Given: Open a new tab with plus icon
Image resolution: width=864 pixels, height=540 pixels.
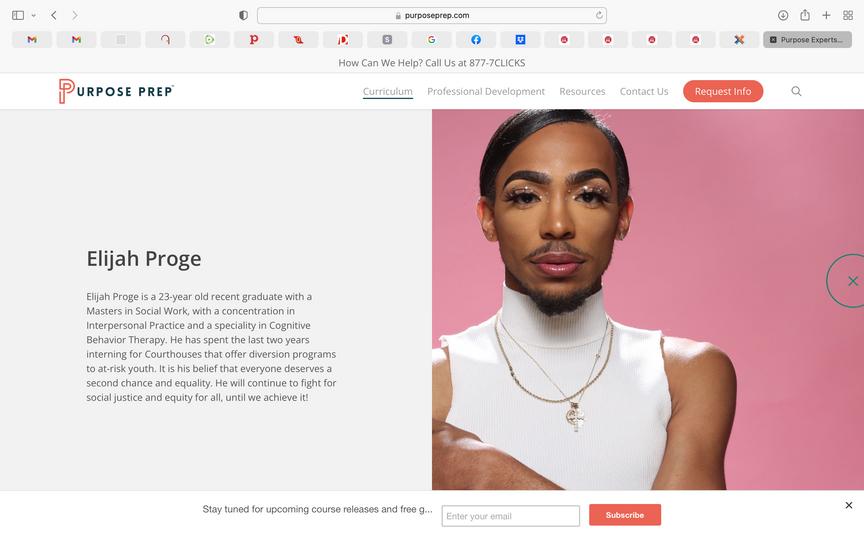Looking at the screenshot, I should point(826,15).
